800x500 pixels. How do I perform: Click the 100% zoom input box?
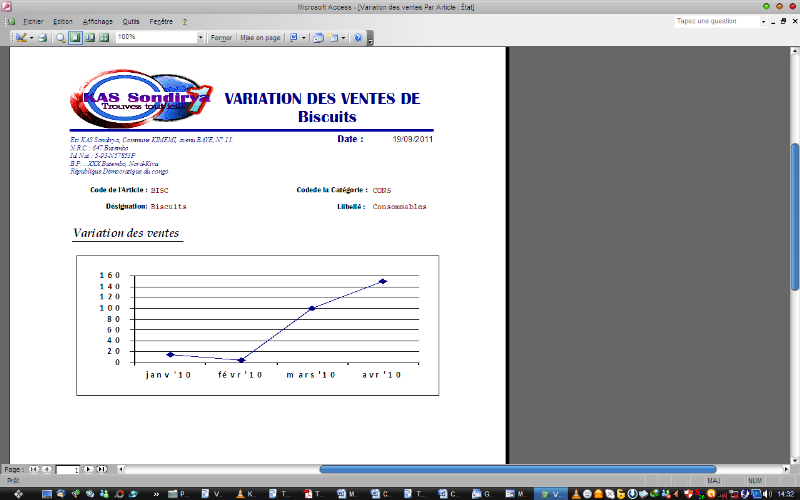[x=156, y=37]
